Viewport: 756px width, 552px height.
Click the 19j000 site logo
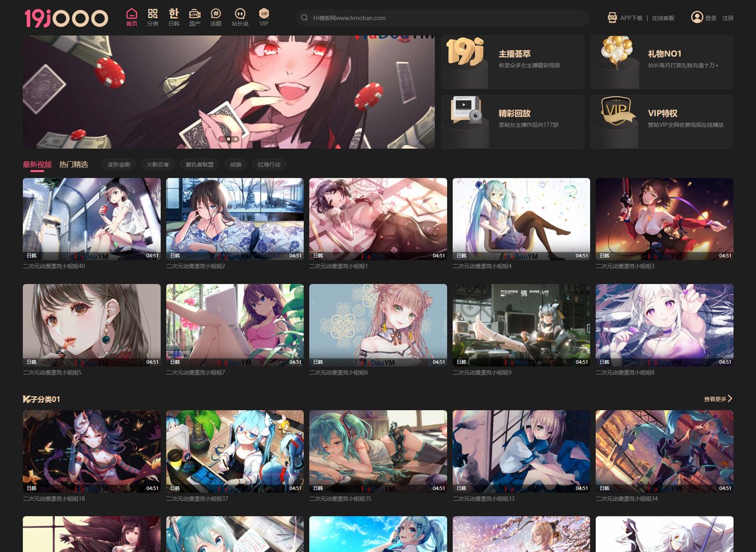pos(66,18)
